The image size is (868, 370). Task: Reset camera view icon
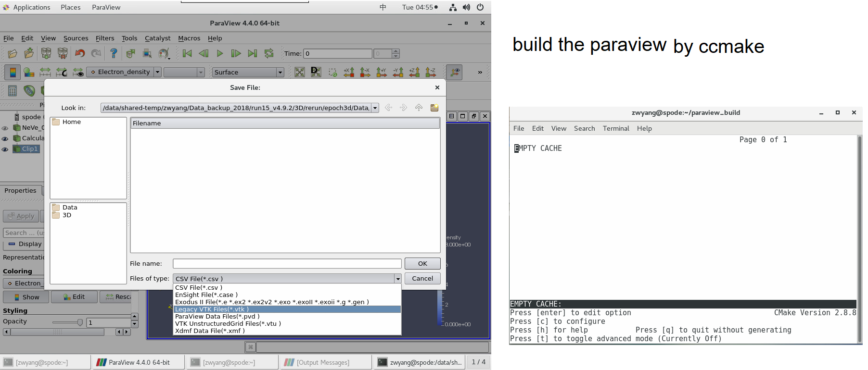pos(300,72)
